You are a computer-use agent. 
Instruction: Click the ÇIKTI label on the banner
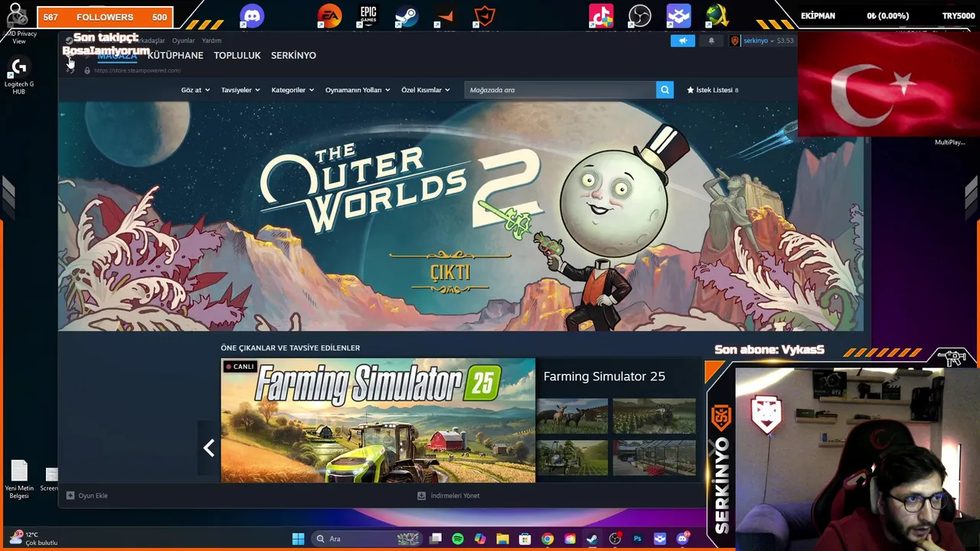(x=450, y=273)
